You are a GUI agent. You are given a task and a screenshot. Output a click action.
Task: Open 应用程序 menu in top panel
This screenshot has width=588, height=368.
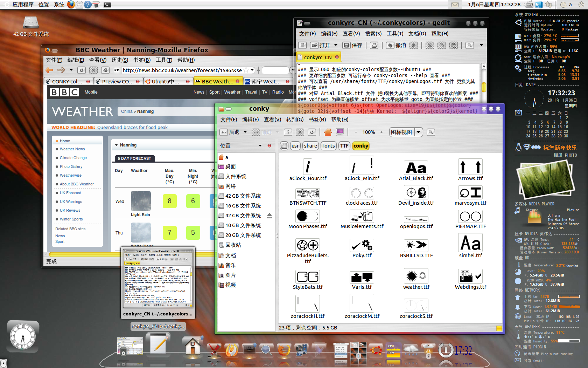(x=23, y=5)
